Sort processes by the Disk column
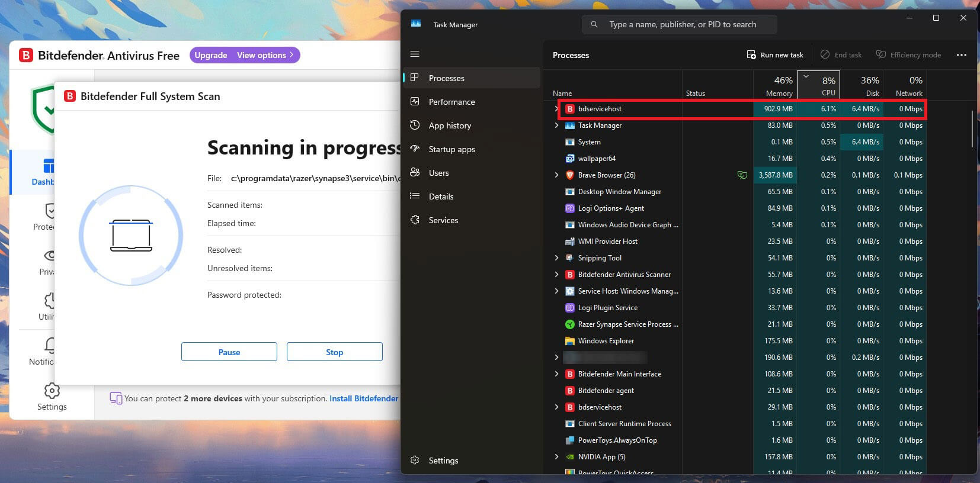The width and height of the screenshot is (980, 483). coord(861,85)
